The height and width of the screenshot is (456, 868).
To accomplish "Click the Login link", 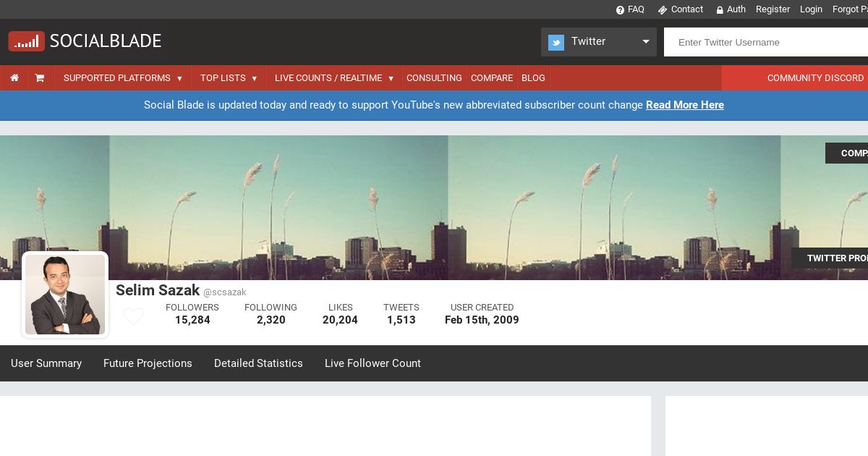I will (811, 9).
